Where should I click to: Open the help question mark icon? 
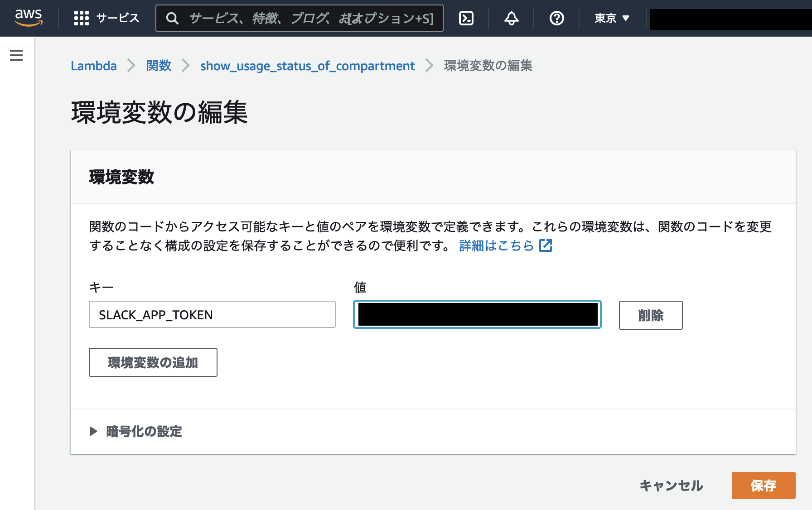click(x=556, y=18)
